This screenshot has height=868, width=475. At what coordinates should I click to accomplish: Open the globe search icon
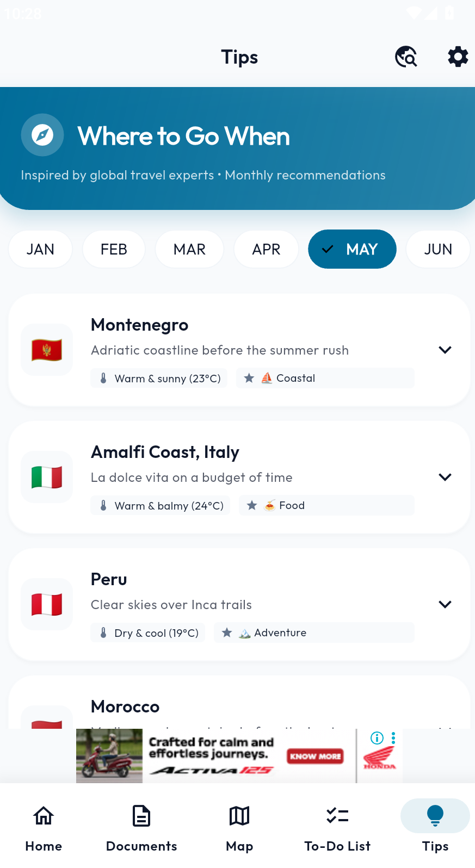point(406,57)
